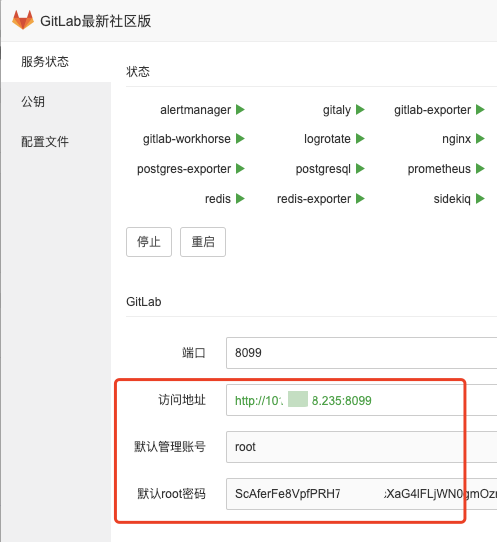Open the green access address link
The width and height of the screenshot is (497, 542).
(303, 401)
